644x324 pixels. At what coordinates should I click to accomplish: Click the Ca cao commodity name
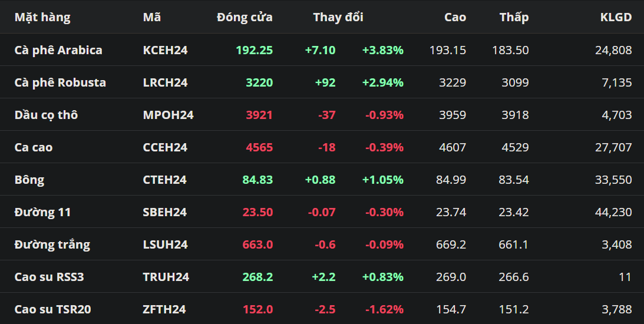click(x=34, y=147)
